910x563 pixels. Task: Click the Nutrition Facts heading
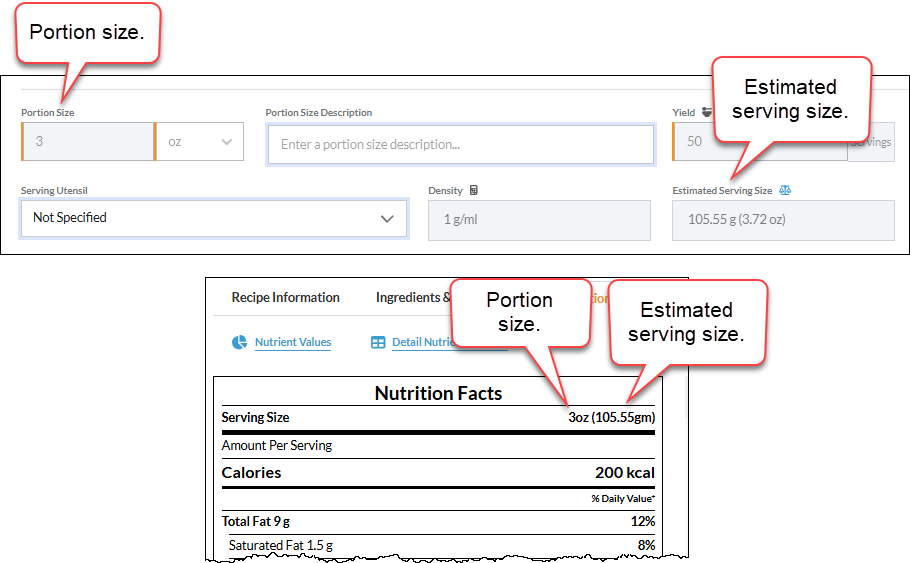click(438, 394)
